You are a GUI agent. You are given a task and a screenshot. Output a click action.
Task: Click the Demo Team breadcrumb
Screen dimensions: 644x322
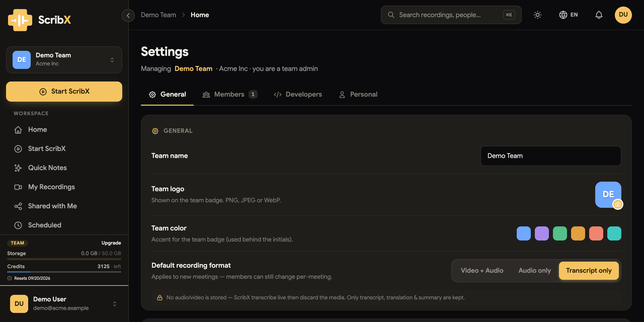point(158,15)
